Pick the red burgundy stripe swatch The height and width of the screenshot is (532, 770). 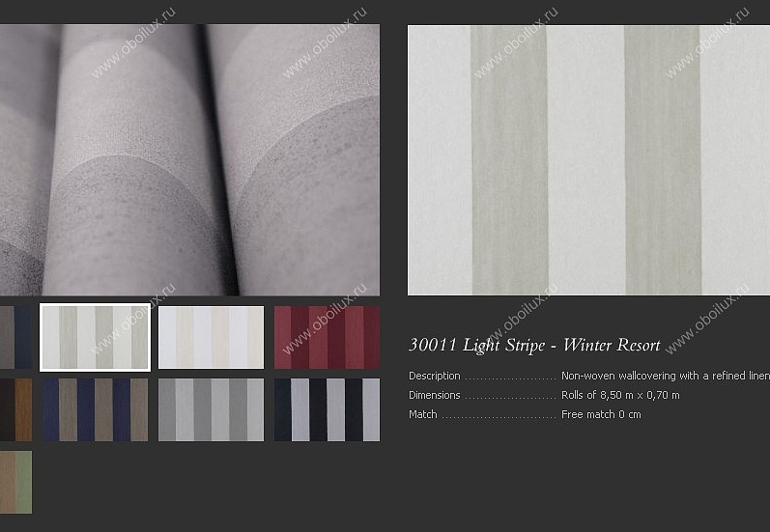tap(328, 337)
